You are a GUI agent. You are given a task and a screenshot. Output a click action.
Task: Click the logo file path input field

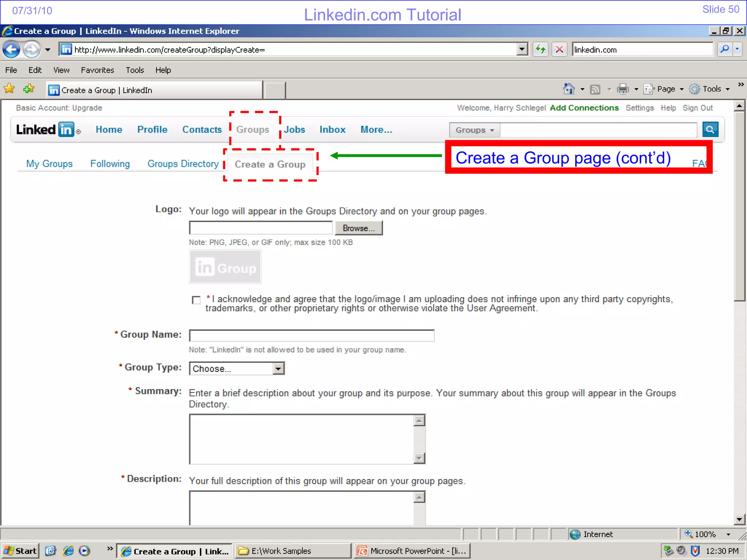point(261,228)
